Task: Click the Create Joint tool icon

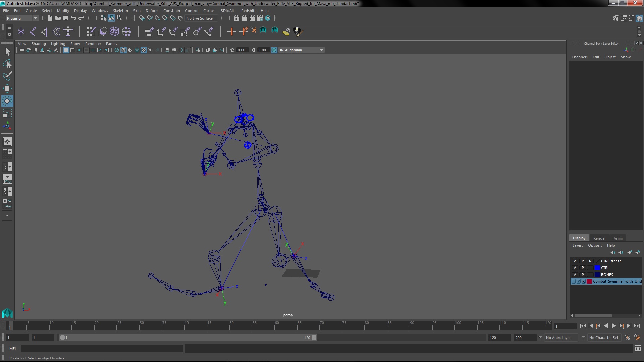Action: click(33, 32)
